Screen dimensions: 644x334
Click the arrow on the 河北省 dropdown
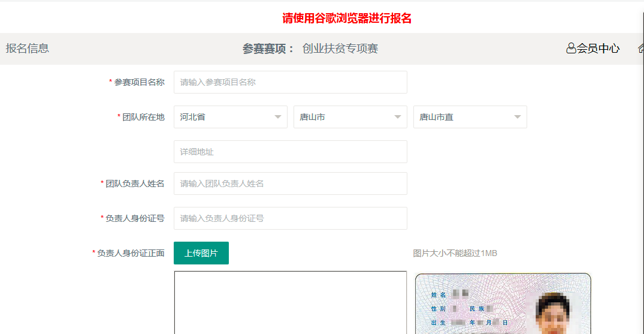click(x=278, y=117)
